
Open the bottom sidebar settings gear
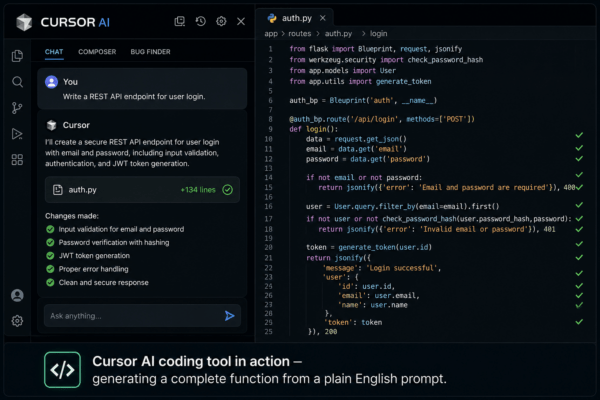(x=17, y=321)
